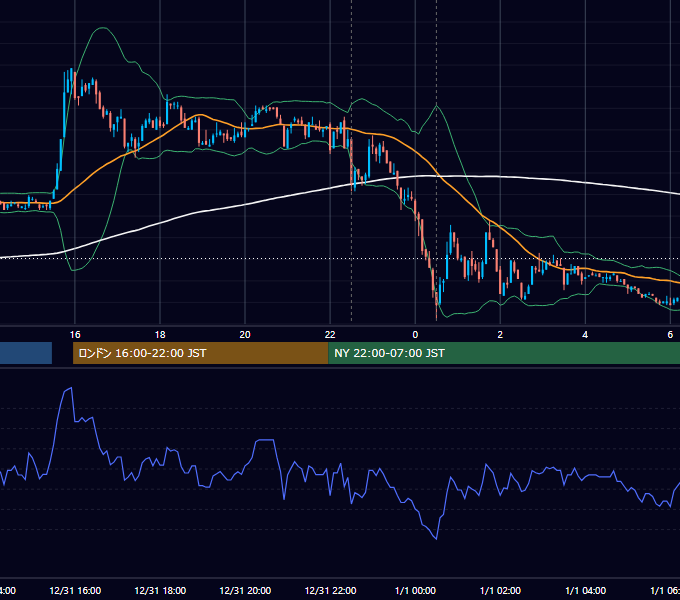Click the 12/31 18:00 label on the lower time axis
Screen dimensions: 680x600
coord(160,590)
